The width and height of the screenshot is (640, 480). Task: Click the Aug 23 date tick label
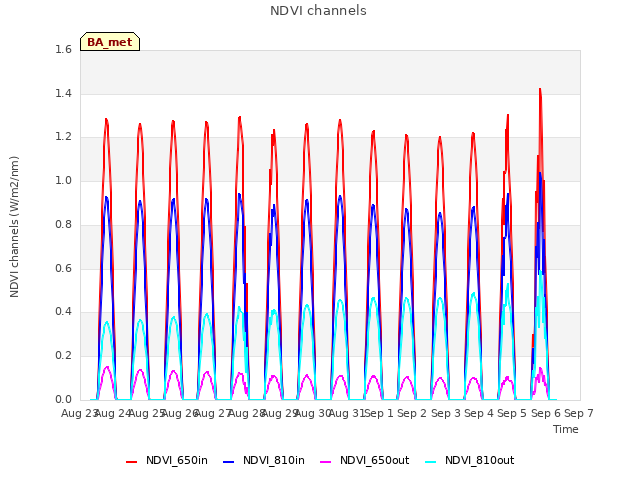point(79,413)
